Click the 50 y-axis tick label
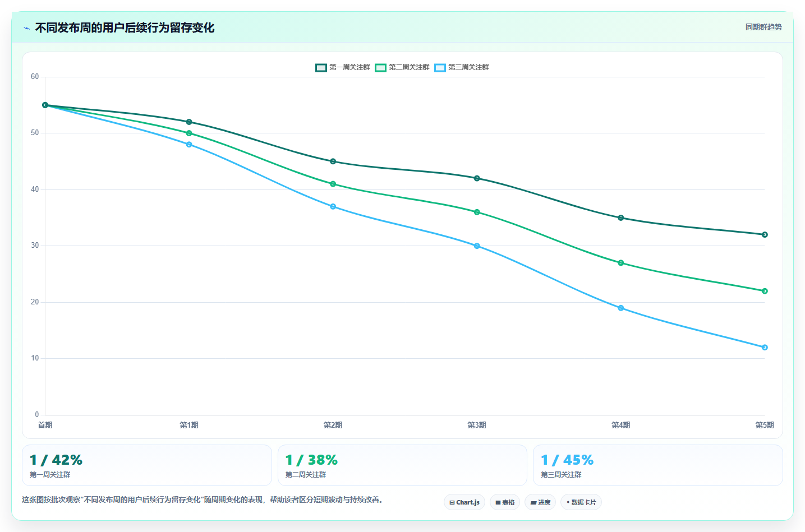The width and height of the screenshot is (805, 532). pyautogui.click(x=35, y=133)
